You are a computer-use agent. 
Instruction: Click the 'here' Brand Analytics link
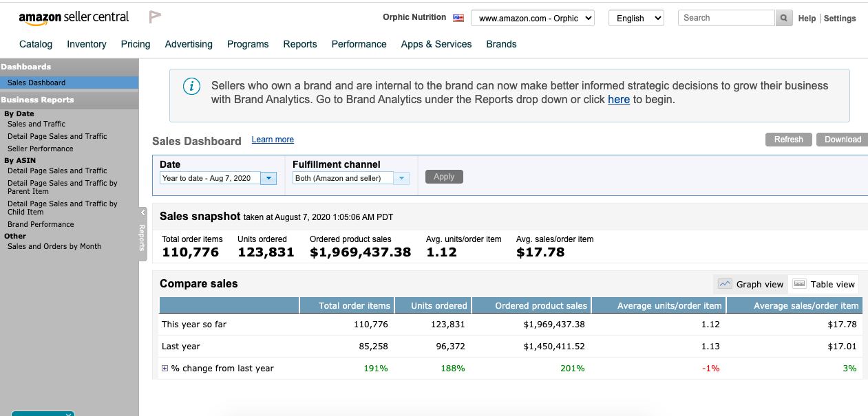coord(619,99)
